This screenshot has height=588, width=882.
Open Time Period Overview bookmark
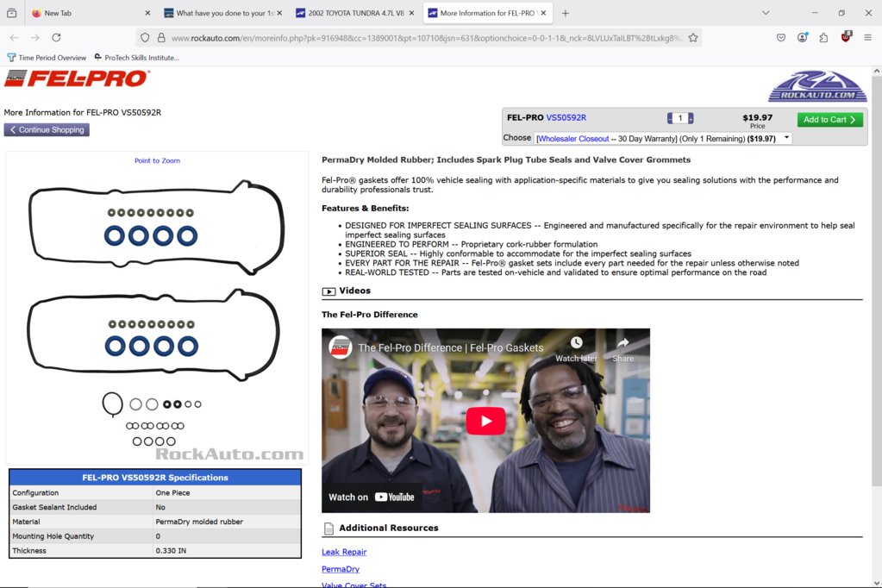47,58
